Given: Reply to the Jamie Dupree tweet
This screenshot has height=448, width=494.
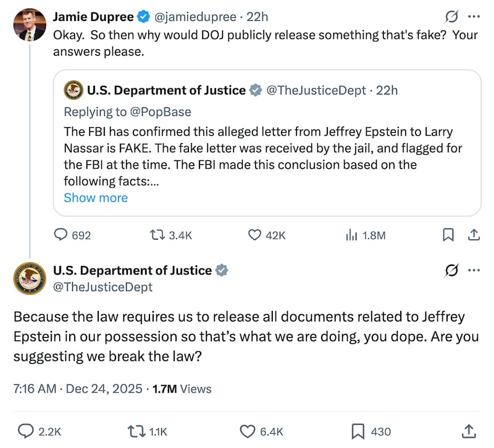Looking at the screenshot, I should point(62,235).
